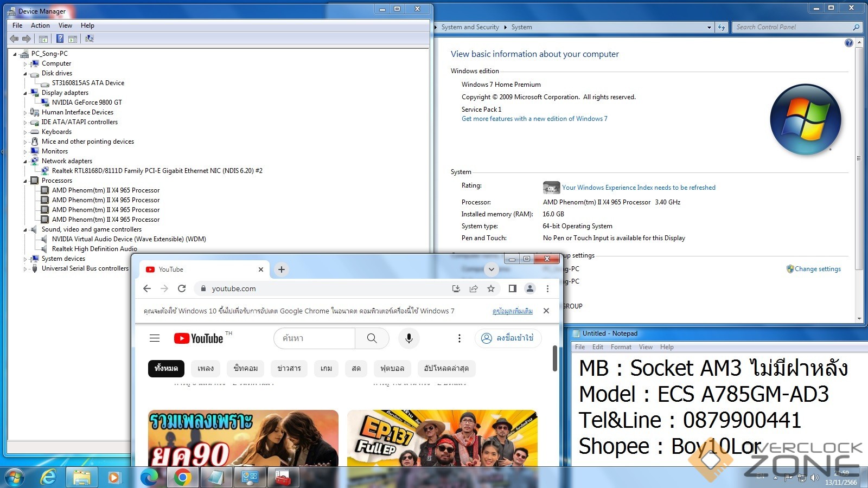The width and height of the screenshot is (868, 488).
Task: Collapse the Processors tree node
Action: [x=25, y=181]
